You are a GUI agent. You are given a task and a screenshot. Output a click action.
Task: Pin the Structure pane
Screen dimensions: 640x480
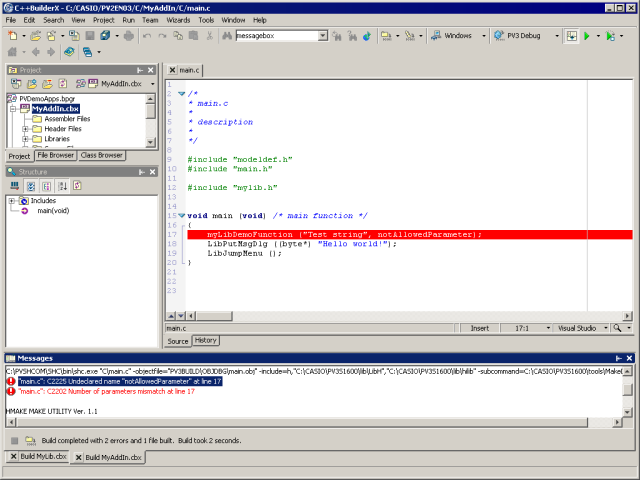pos(142,172)
